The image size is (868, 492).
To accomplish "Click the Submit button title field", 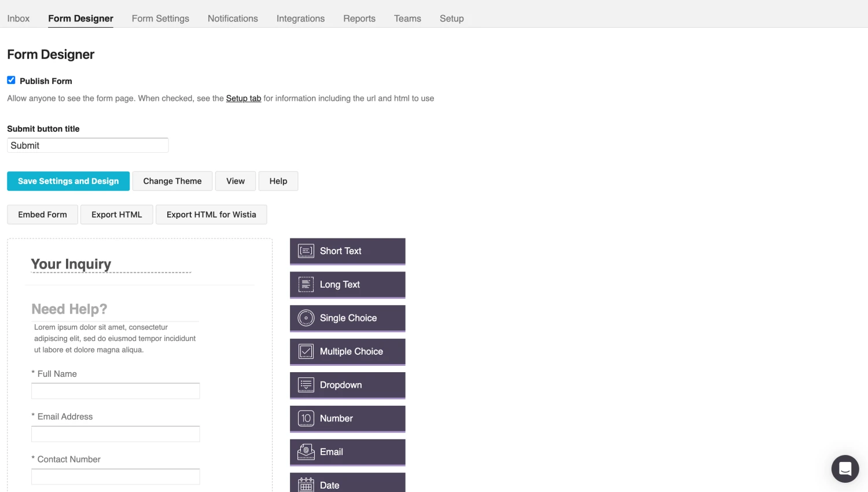I will tap(88, 145).
